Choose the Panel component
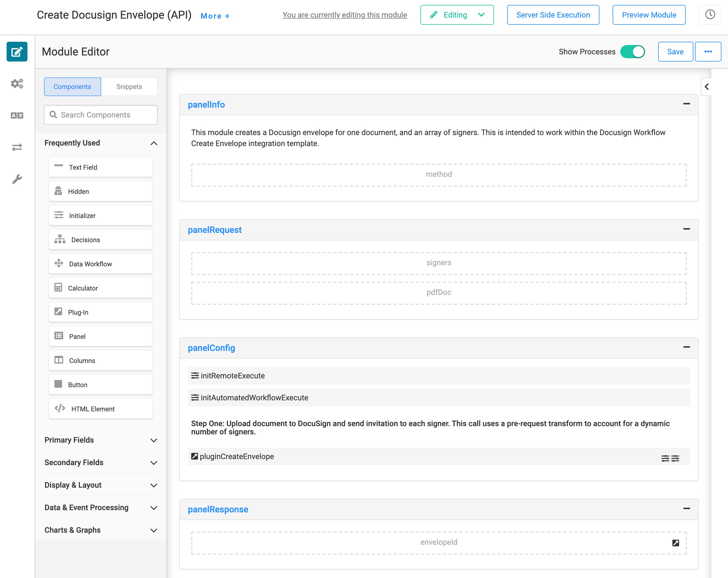This screenshot has width=728, height=578. (101, 336)
